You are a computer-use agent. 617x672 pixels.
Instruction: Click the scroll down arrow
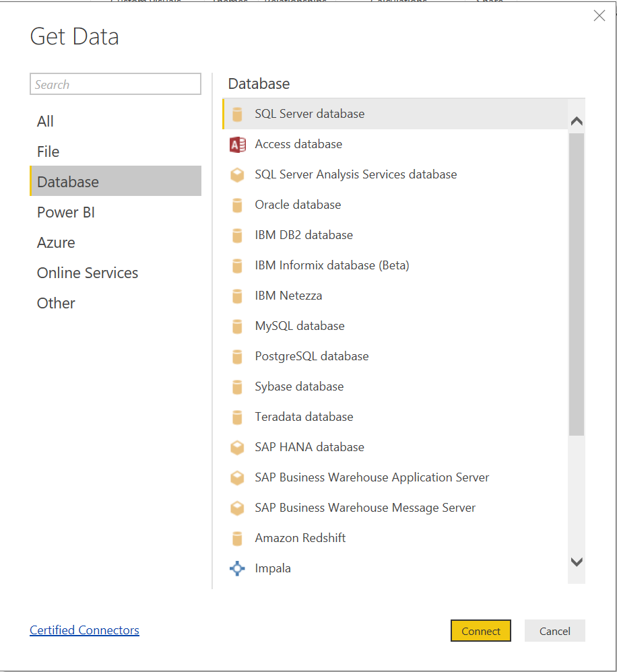point(577,562)
